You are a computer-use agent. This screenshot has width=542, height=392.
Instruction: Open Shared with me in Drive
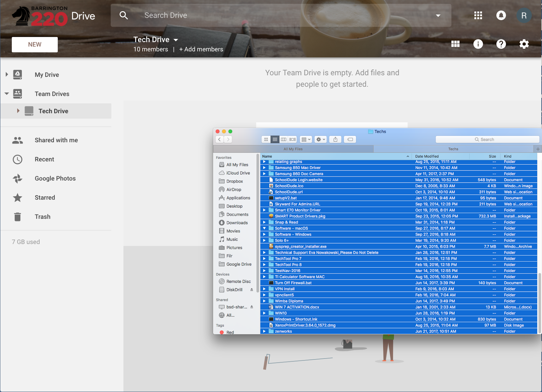click(56, 140)
